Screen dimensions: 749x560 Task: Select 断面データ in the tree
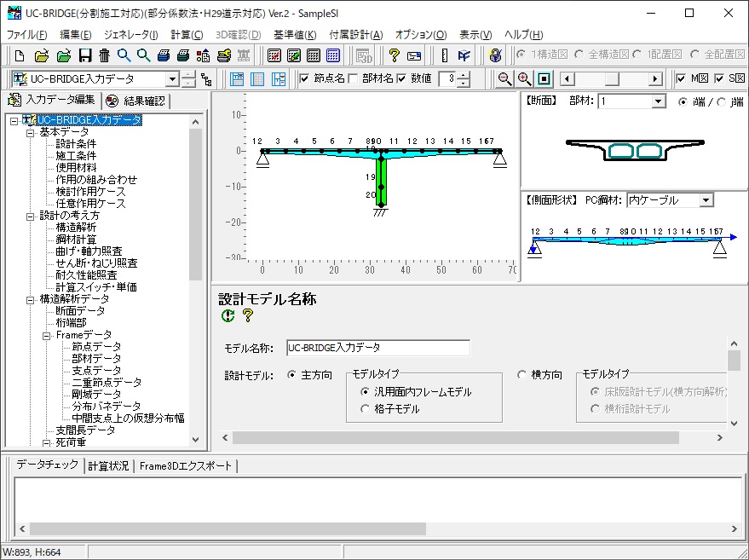click(80, 311)
